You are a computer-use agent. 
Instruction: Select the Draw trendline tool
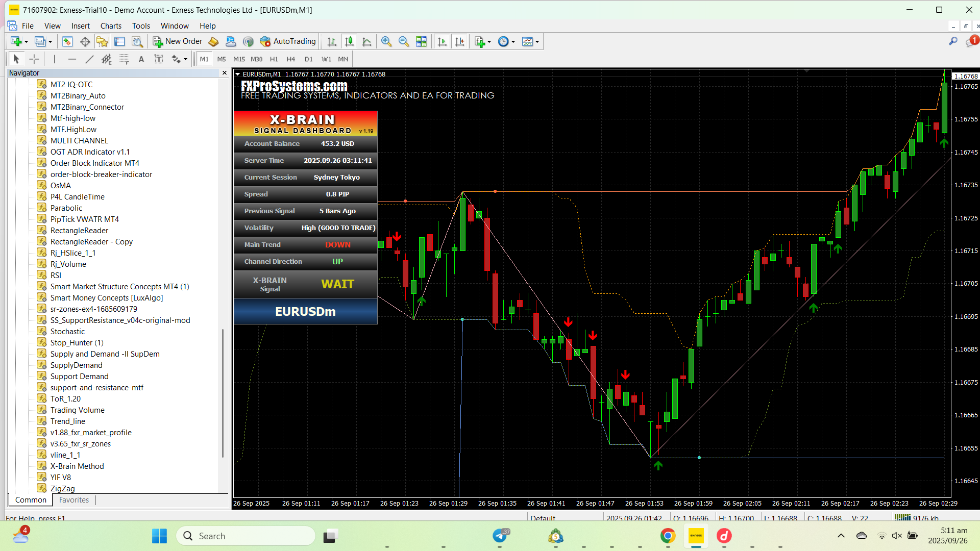[89, 59]
